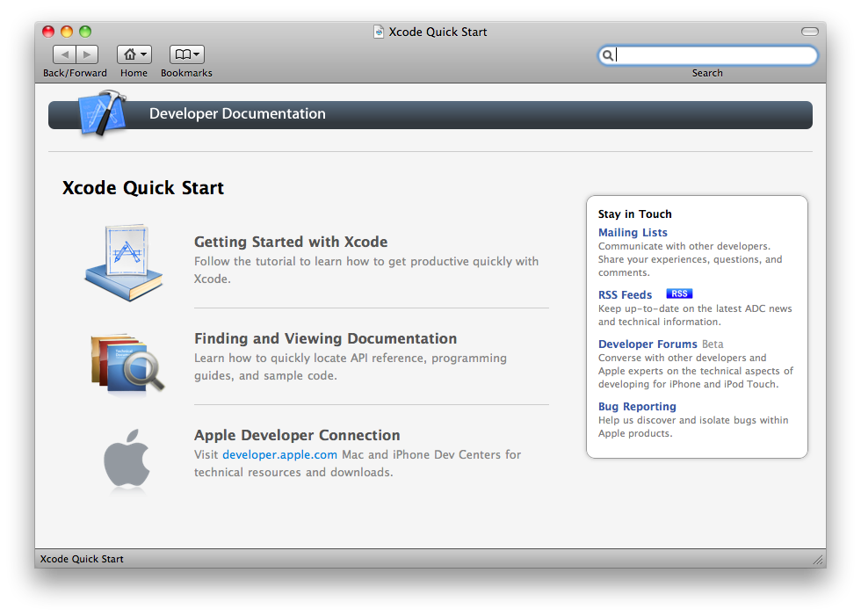The height and width of the screenshot is (616, 861).
Task: Click the 'Xcode Quick Start' page heading
Action: click(x=142, y=188)
